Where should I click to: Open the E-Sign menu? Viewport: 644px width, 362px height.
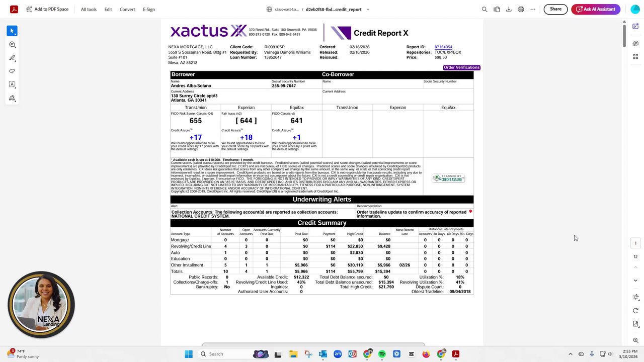pos(149,9)
